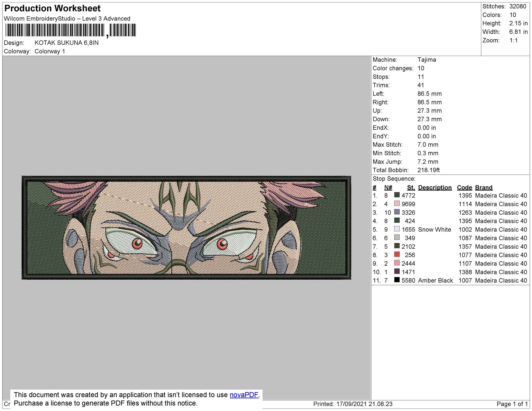
Task: Open the novaPDF link
Action: point(244,395)
